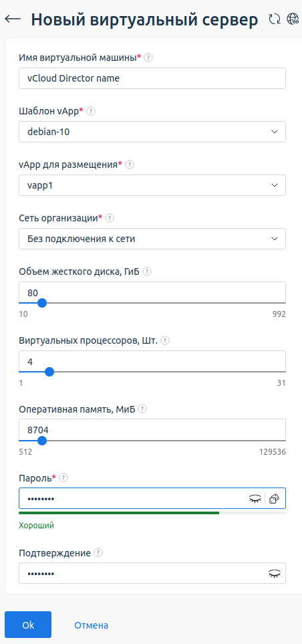Open the vApp для размещения dropdown
Screen dimensions: 302x644
152,185
